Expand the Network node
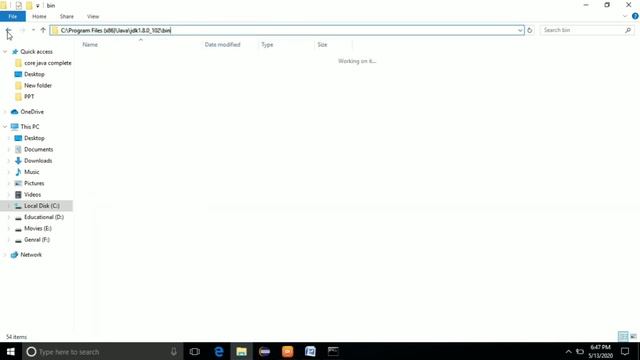This screenshot has height=360, width=640. coord(5,255)
